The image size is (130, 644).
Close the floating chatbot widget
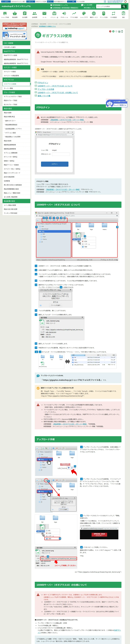pos(127,100)
